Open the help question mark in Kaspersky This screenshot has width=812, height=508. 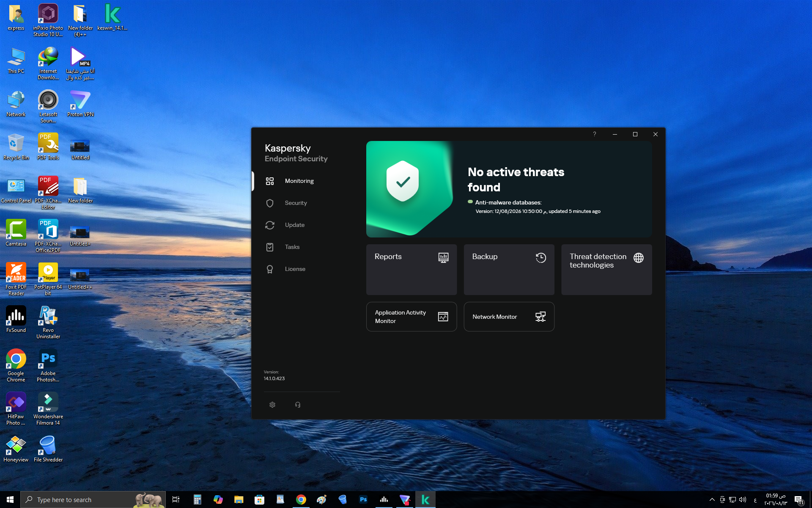(595, 134)
